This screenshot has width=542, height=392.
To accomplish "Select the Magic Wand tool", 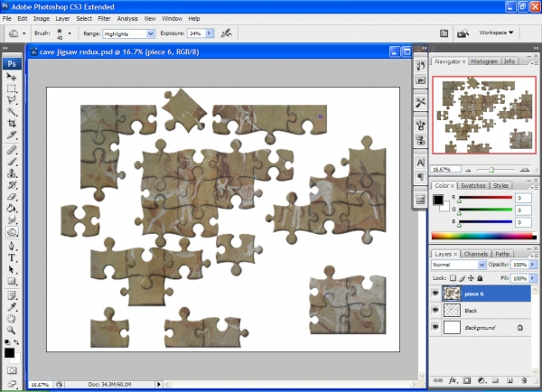I will point(12,112).
